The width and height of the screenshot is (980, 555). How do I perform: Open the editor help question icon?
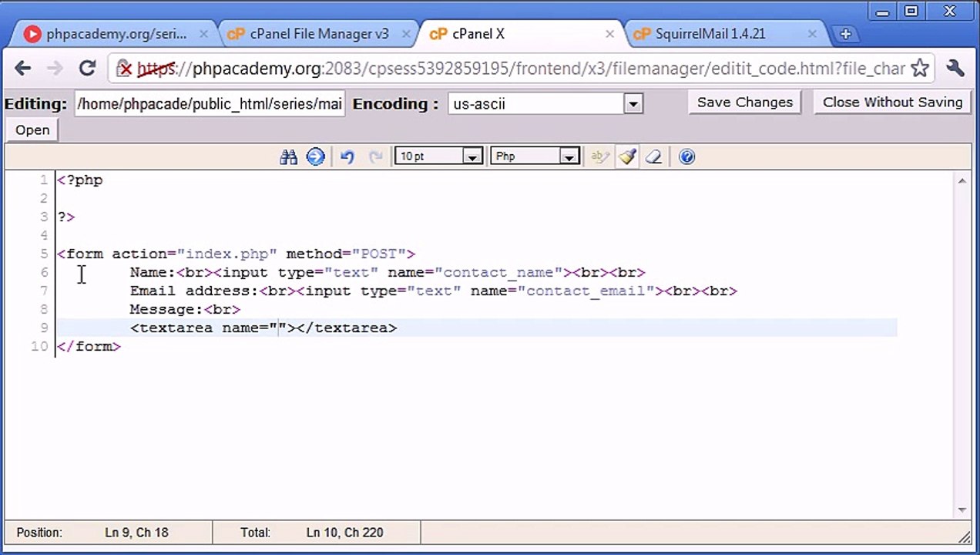686,156
